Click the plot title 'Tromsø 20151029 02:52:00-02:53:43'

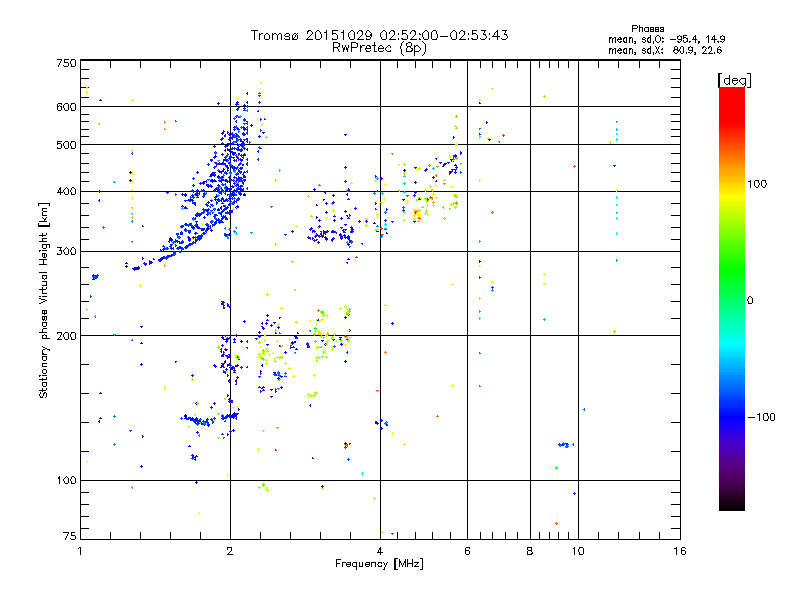pyautogui.click(x=379, y=35)
